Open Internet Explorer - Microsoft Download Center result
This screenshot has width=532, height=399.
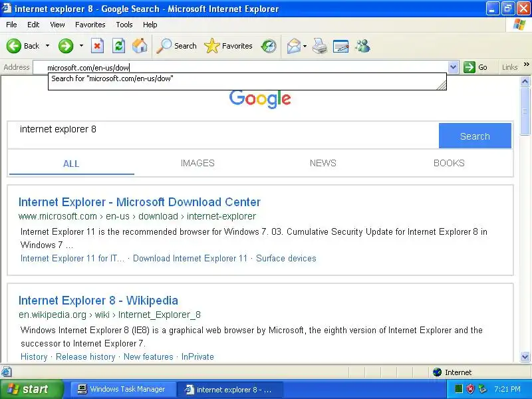[x=140, y=202]
